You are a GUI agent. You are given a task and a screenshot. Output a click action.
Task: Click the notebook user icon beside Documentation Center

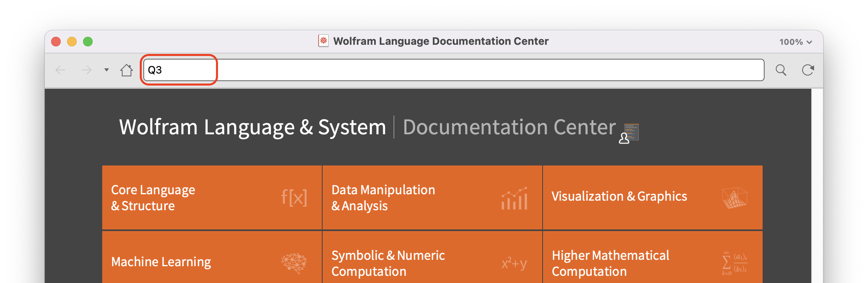click(x=629, y=134)
